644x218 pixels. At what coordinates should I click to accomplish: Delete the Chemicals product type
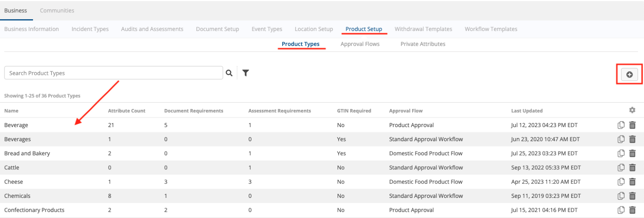632,196
